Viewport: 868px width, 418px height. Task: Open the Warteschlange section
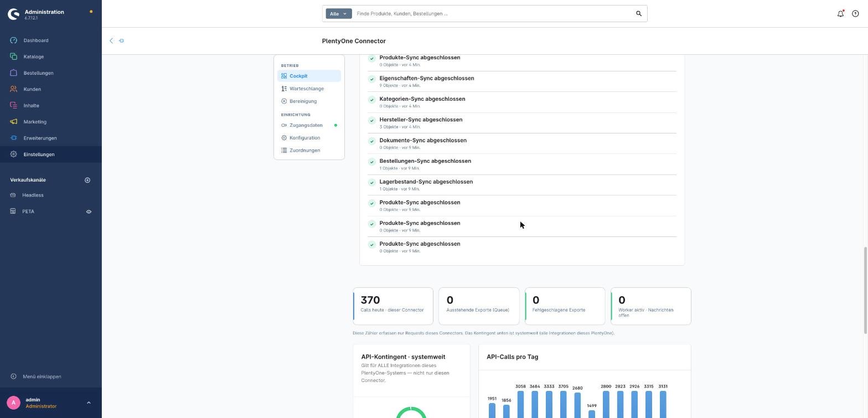click(309, 89)
